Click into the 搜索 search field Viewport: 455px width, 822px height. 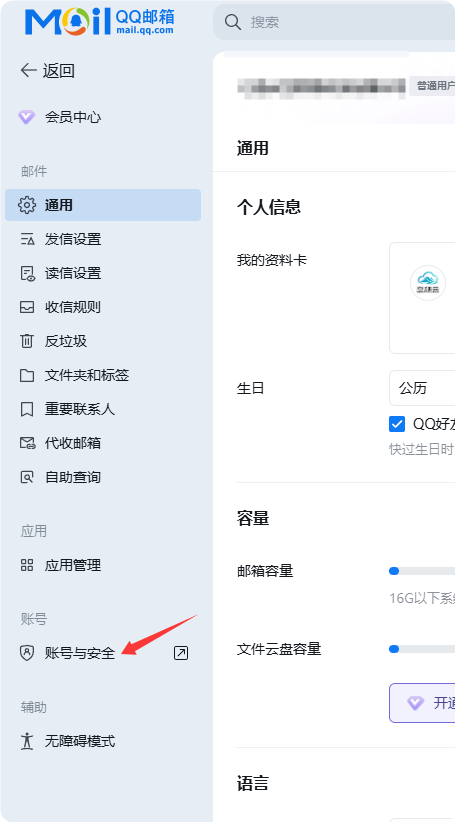point(334,22)
